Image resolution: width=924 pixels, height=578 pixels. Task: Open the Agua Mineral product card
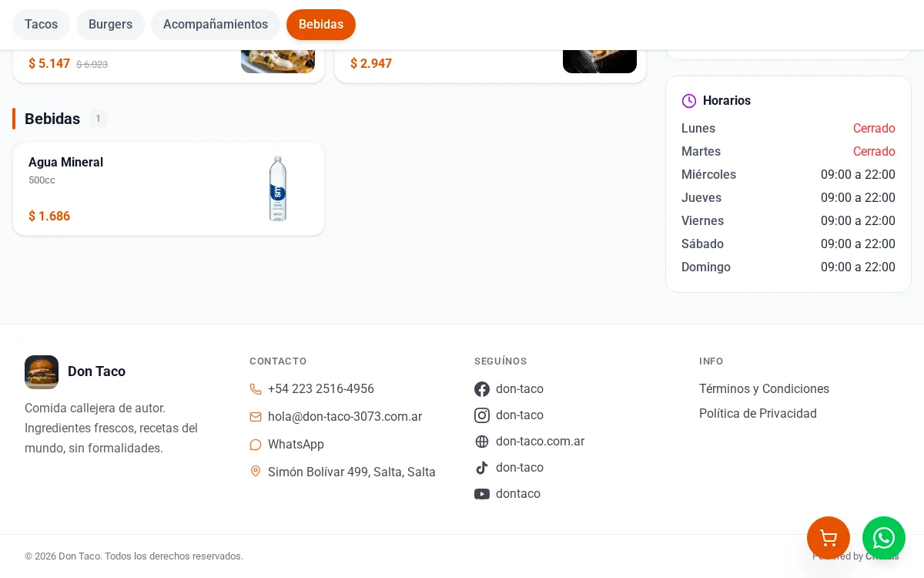pos(169,189)
